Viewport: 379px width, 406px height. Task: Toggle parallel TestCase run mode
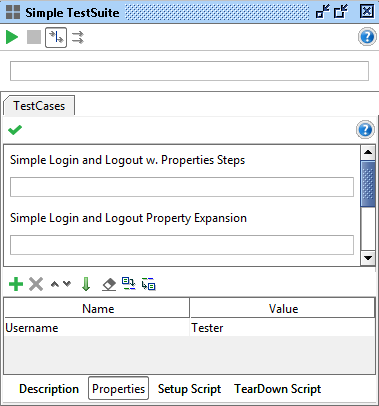pyautogui.click(x=78, y=37)
